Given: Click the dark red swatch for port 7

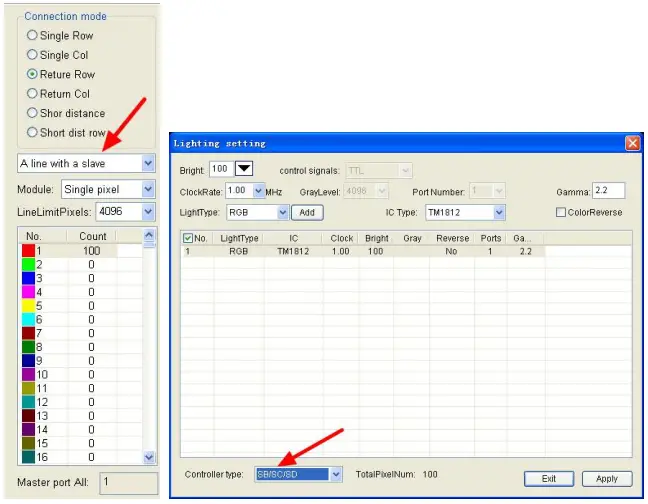Looking at the screenshot, I should 28,333.
